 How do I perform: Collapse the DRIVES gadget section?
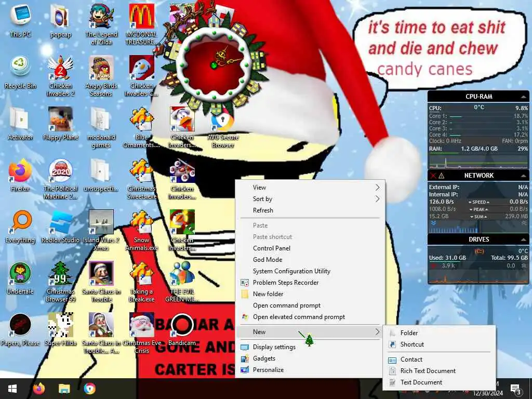pos(524,240)
